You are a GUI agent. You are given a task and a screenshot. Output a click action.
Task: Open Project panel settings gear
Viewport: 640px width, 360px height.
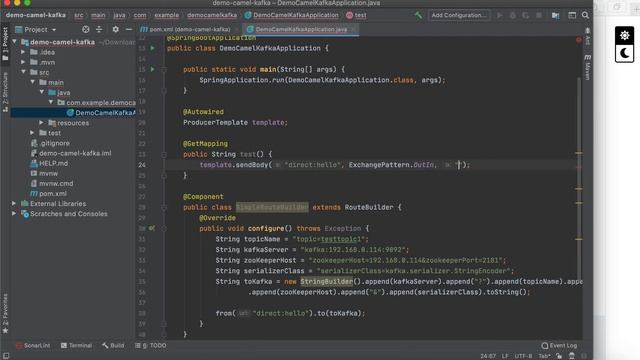(x=116, y=29)
